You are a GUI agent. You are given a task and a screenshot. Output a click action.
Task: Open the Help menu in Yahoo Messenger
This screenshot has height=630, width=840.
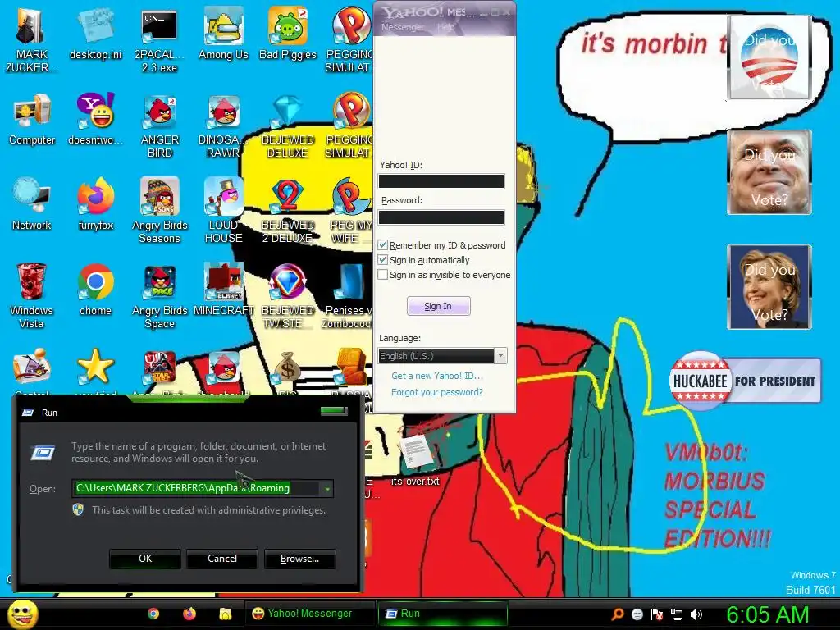coord(445,27)
